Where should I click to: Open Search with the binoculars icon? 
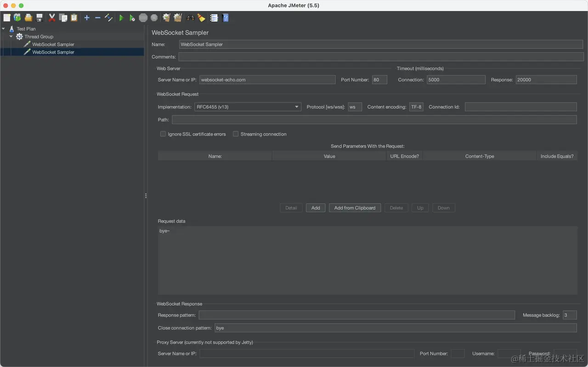[190, 18]
